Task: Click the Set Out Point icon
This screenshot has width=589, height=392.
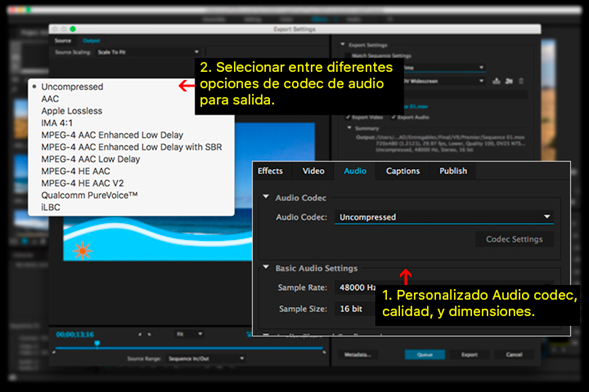Action: (x=150, y=334)
